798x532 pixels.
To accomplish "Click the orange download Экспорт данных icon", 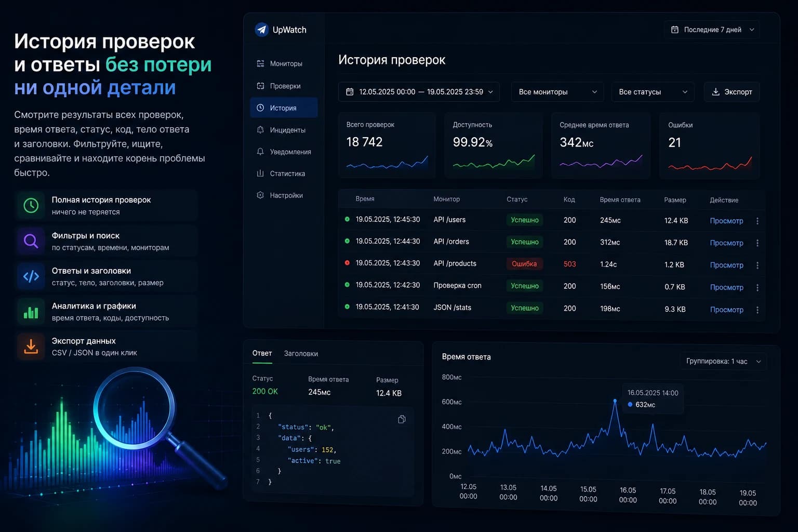I will [x=31, y=347].
